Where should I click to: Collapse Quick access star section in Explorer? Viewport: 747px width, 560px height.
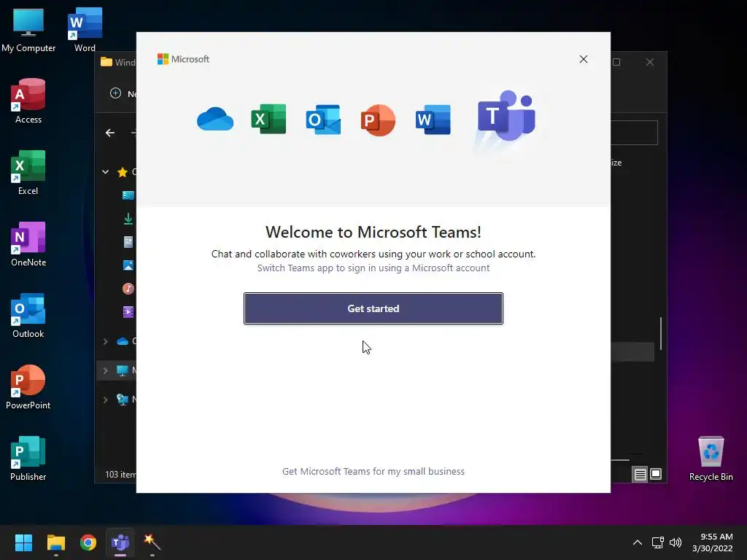coord(105,172)
